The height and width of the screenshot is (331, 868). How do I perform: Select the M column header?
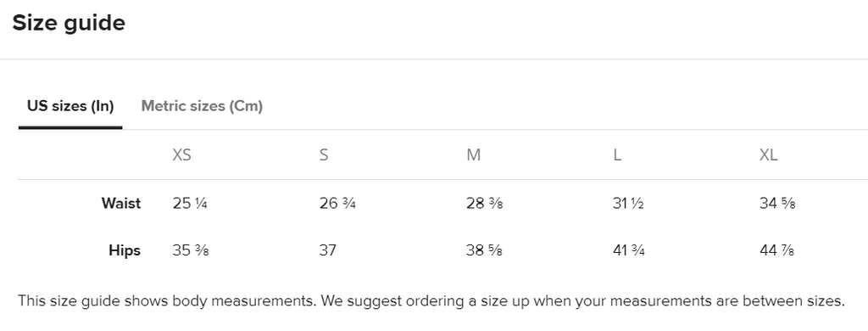tap(473, 154)
